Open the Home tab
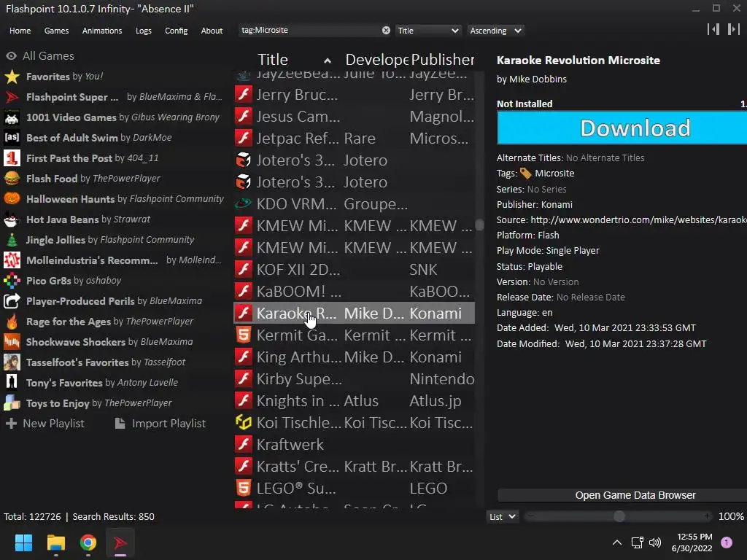The height and width of the screenshot is (560, 747). click(20, 31)
